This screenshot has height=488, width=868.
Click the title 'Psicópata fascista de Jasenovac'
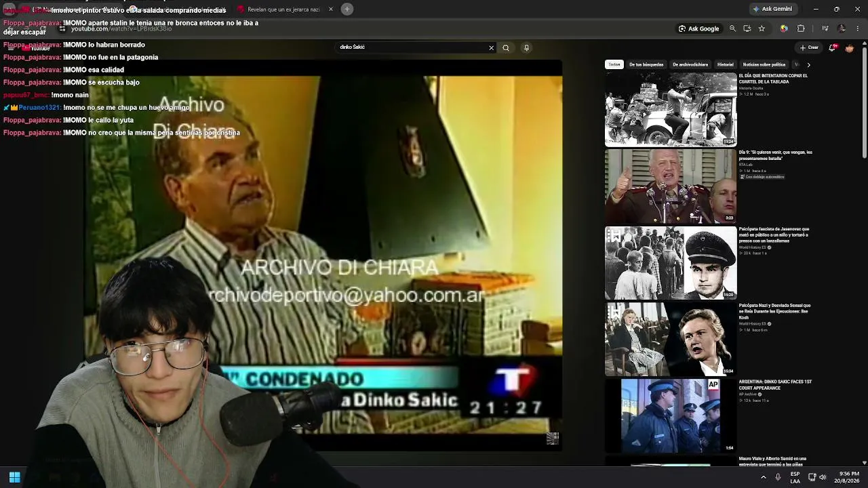tap(774, 235)
